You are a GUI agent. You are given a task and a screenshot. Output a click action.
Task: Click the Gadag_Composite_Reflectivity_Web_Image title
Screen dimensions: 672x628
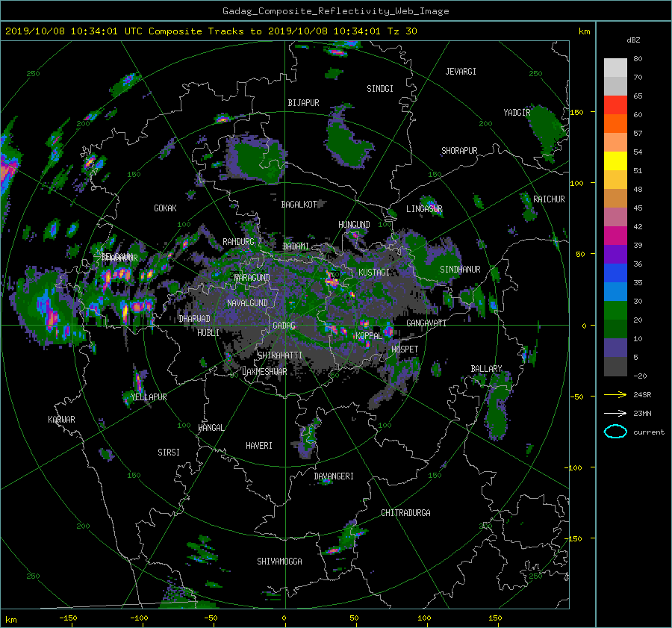[x=335, y=11]
